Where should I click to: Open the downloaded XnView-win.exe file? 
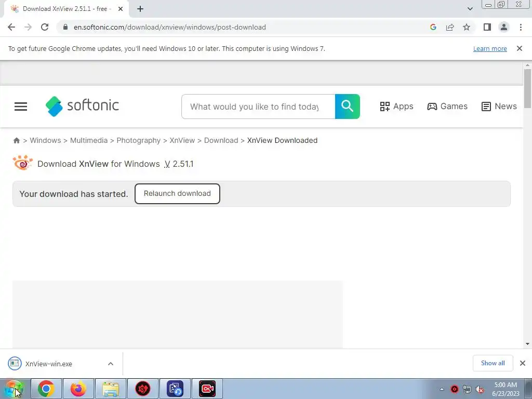pos(48,364)
